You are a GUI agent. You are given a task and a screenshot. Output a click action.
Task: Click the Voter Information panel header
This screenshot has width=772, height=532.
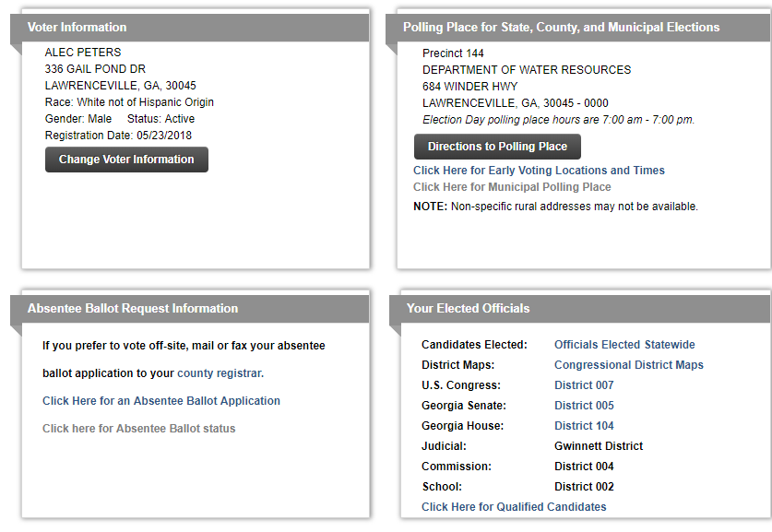click(190, 28)
